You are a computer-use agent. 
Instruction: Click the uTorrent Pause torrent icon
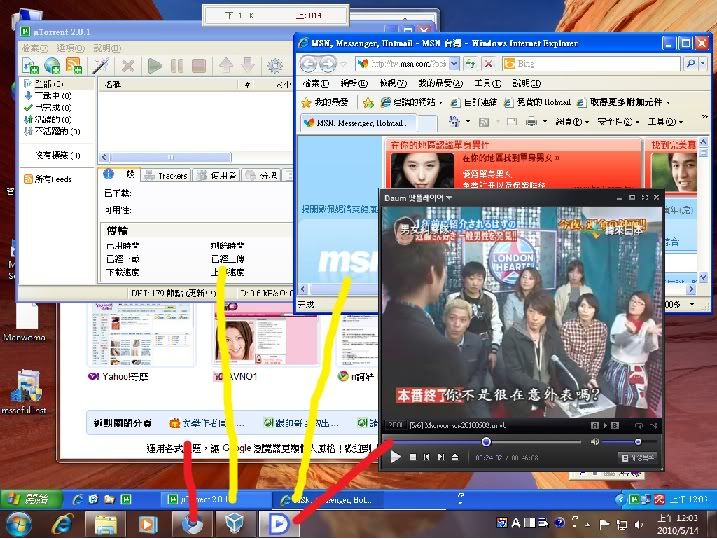click(177, 66)
